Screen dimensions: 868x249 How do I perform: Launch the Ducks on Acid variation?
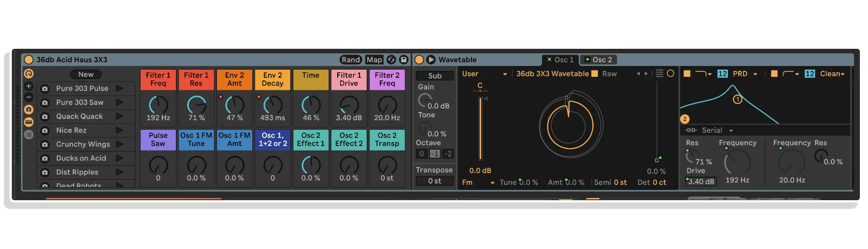(x=120, y=159)
